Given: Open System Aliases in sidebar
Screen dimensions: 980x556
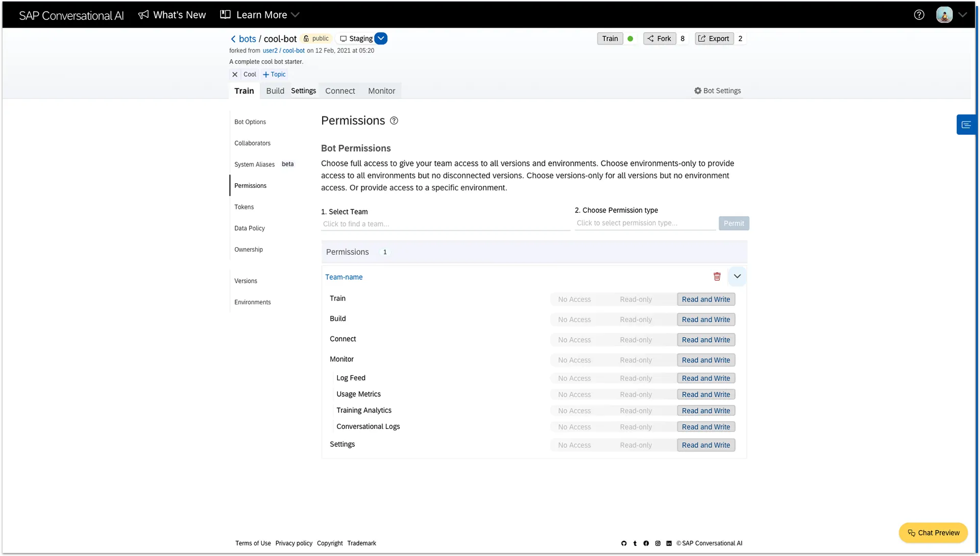Looking at the screenshot, I should tap(254, 165).
